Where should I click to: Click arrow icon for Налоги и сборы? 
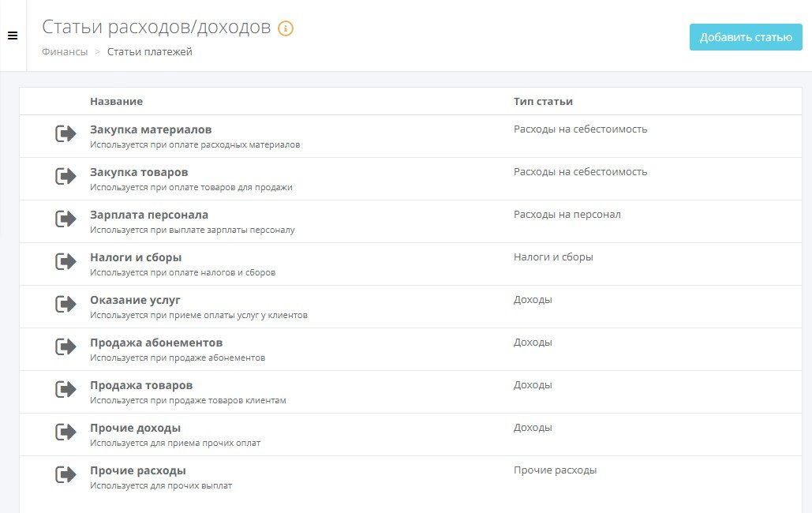(x=65, y=261)
